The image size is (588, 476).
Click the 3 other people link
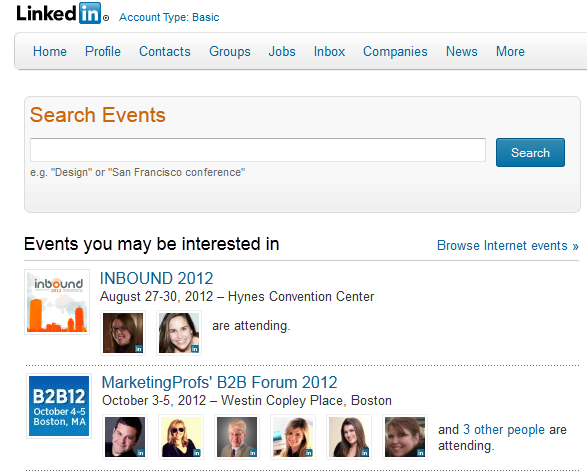(x=504, y=429)
